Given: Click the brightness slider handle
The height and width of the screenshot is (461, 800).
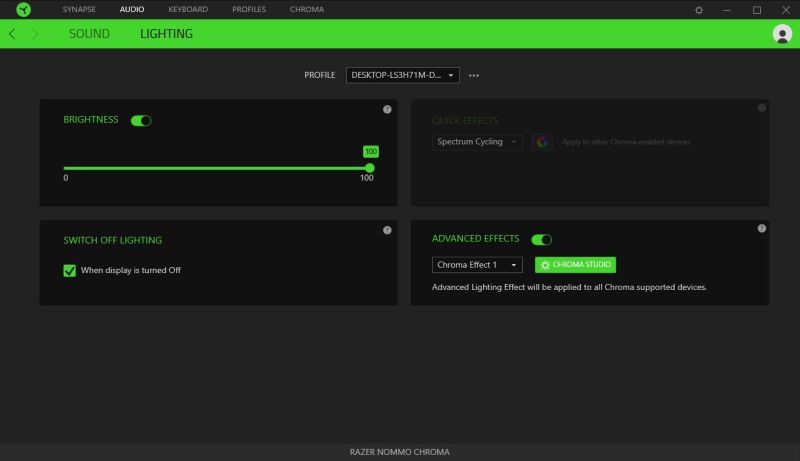Looking at the screenshot, I should [x=370, y=168].
